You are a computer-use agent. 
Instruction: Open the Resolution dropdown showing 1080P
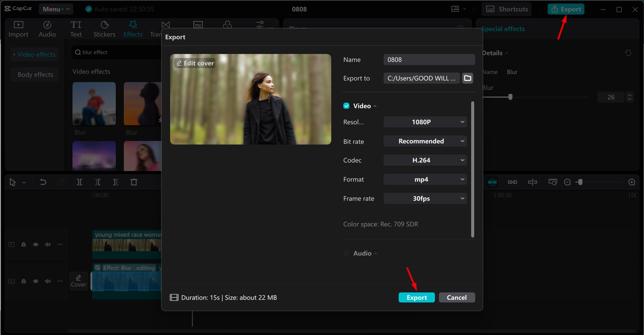[x=425, y=122]
